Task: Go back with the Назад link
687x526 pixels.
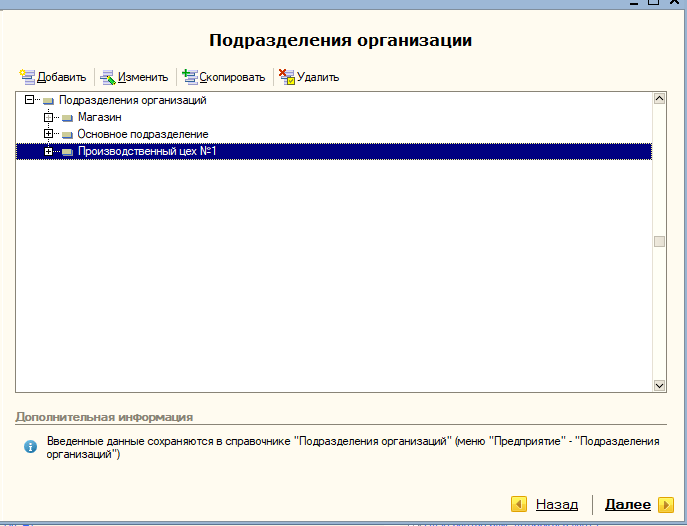Action: point(557,505)
